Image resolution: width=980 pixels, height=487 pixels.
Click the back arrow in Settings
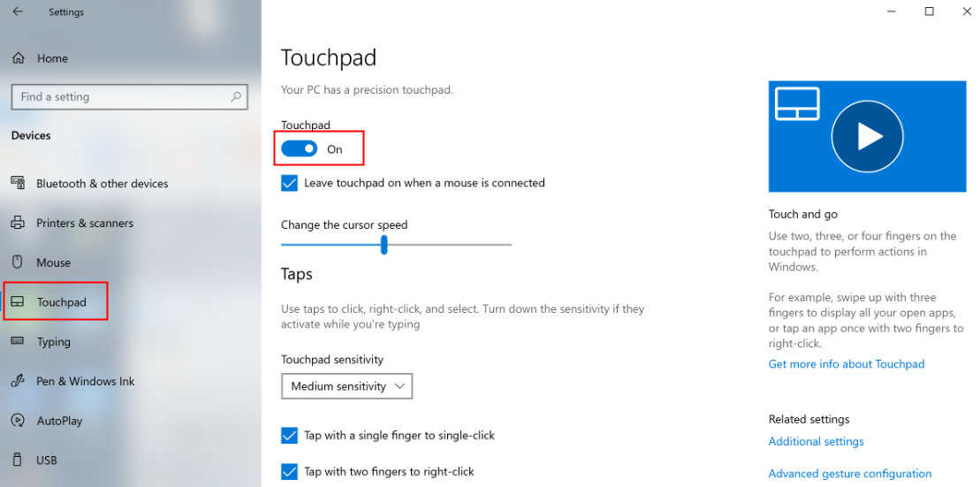[x=18, y=12]
